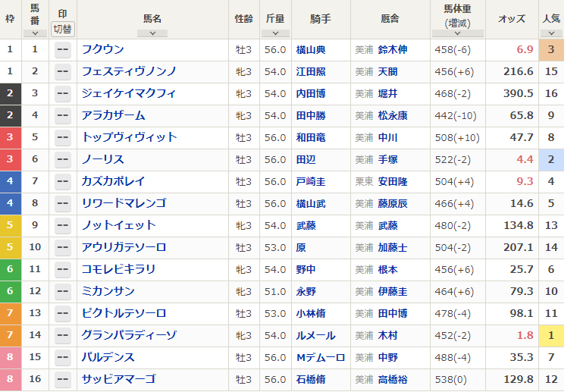Viewport: 580px width, 392px height.
Task: Open trainer page for 鈴木伸
Action: 392,50
